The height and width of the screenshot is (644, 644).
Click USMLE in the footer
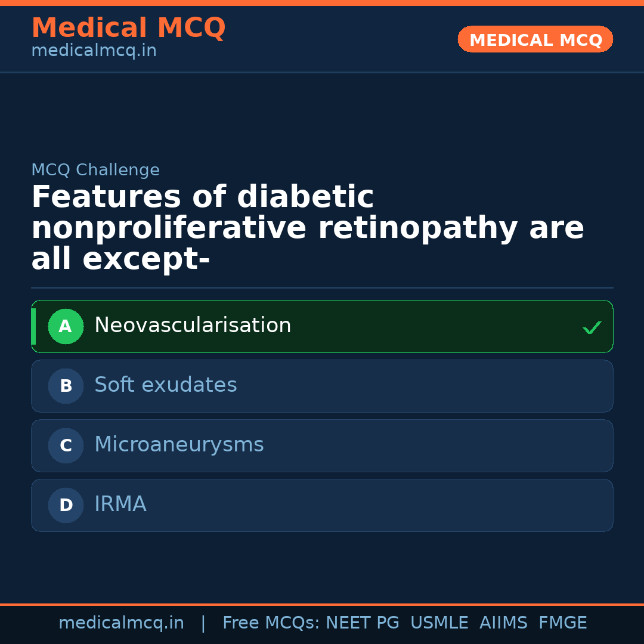439,623
